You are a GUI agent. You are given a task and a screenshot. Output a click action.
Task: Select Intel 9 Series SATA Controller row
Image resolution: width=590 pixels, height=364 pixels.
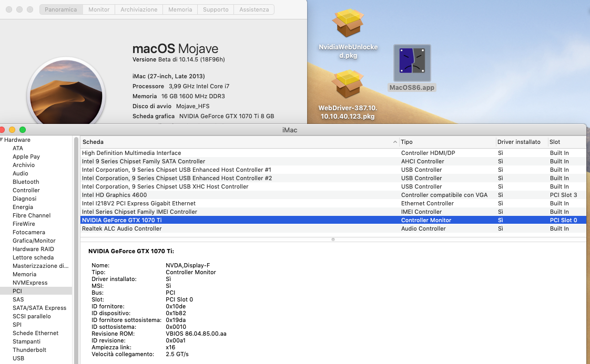point(333,161)
